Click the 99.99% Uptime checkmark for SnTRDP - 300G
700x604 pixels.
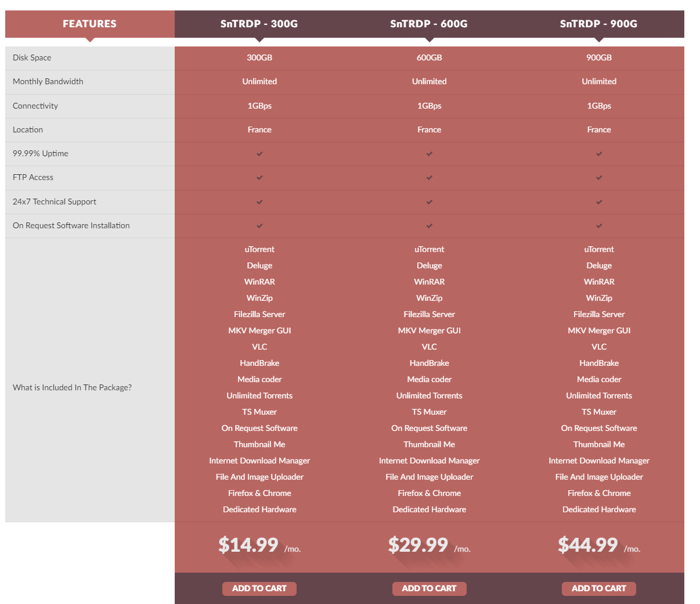259,154
